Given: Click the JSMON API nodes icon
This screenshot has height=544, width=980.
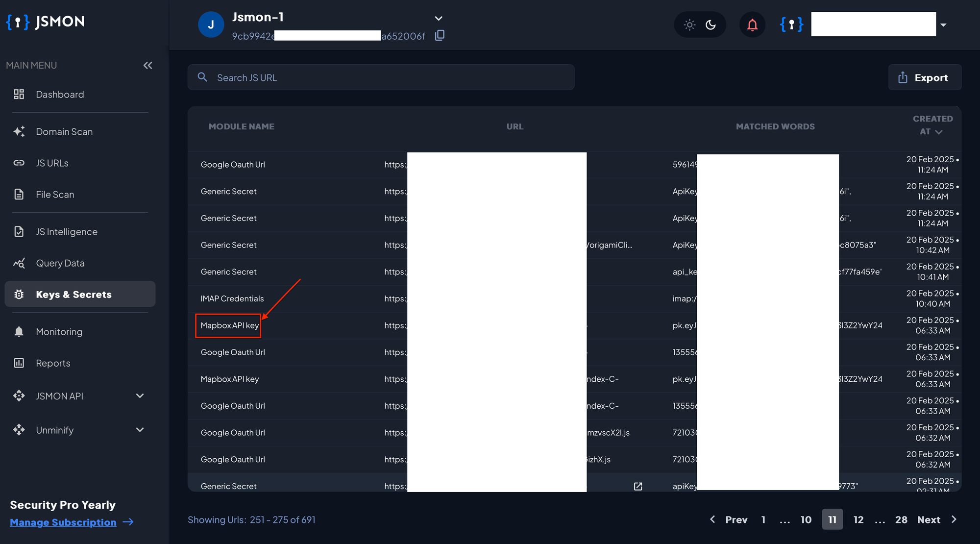Looking at the screenshot, I should [x=19, y=396].
